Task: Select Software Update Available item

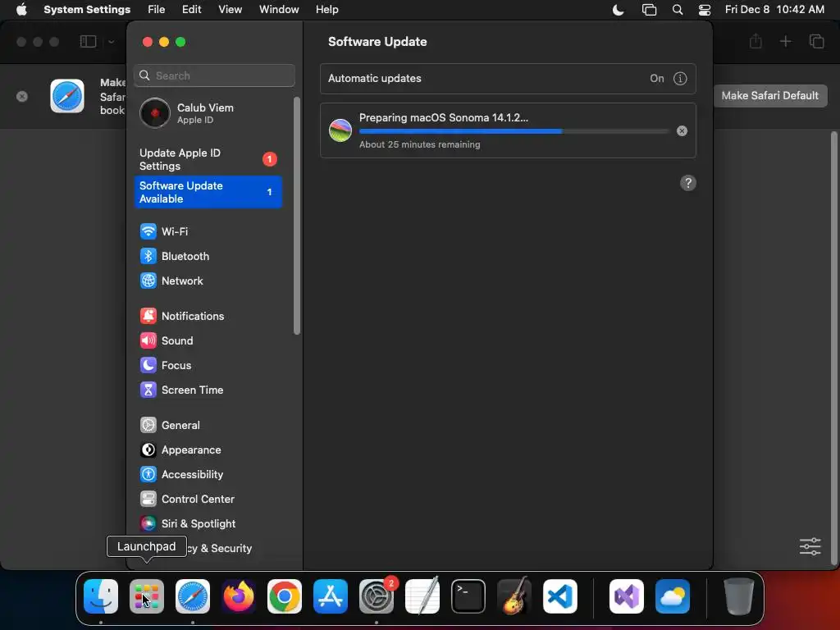Action: point(208,192)
